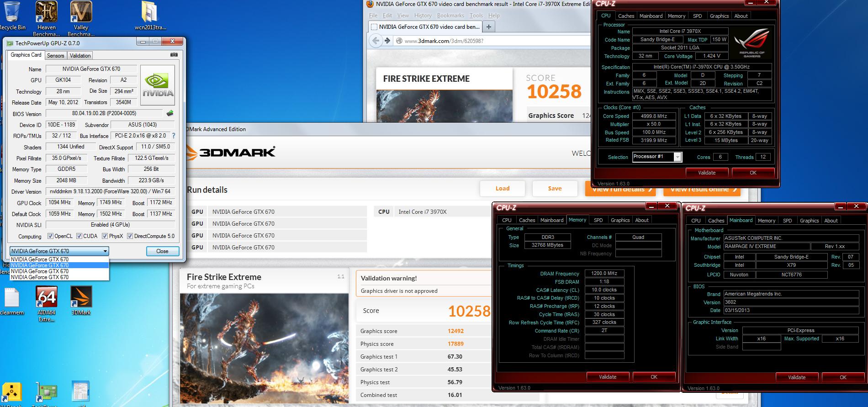
Task: Click the ROG logo in CPU-Z
Action: [752, 42]
